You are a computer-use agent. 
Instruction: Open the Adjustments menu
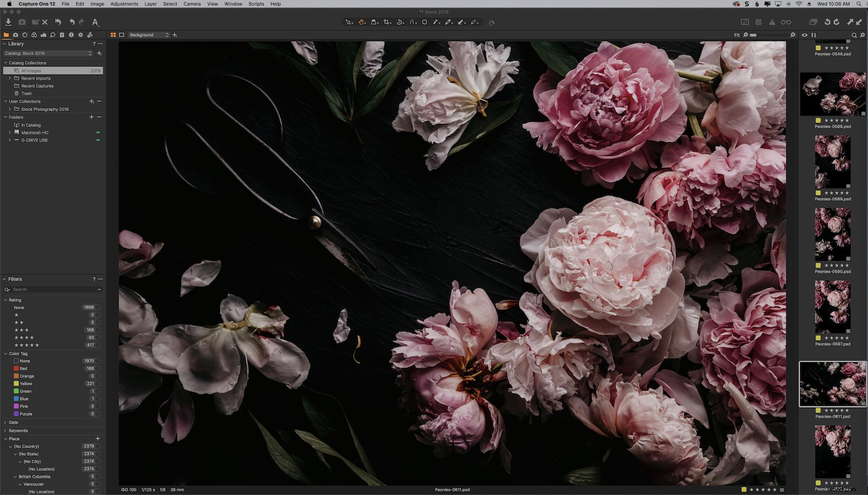pos(124,4)
